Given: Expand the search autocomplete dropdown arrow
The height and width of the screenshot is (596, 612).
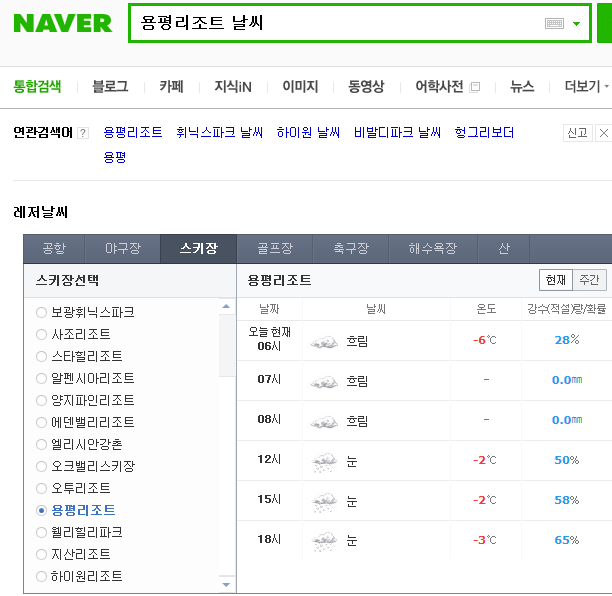Looking at the screenshot, I should tap(576, 24).
